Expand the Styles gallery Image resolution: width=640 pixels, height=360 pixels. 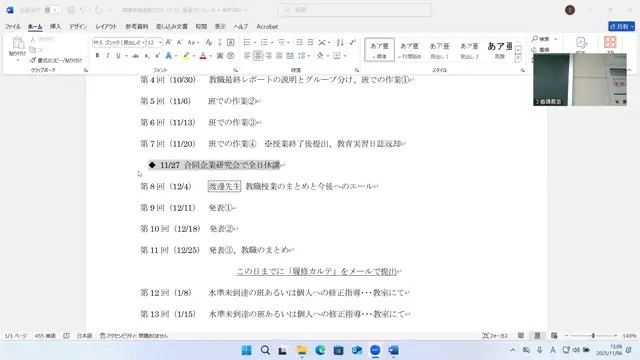518,58
